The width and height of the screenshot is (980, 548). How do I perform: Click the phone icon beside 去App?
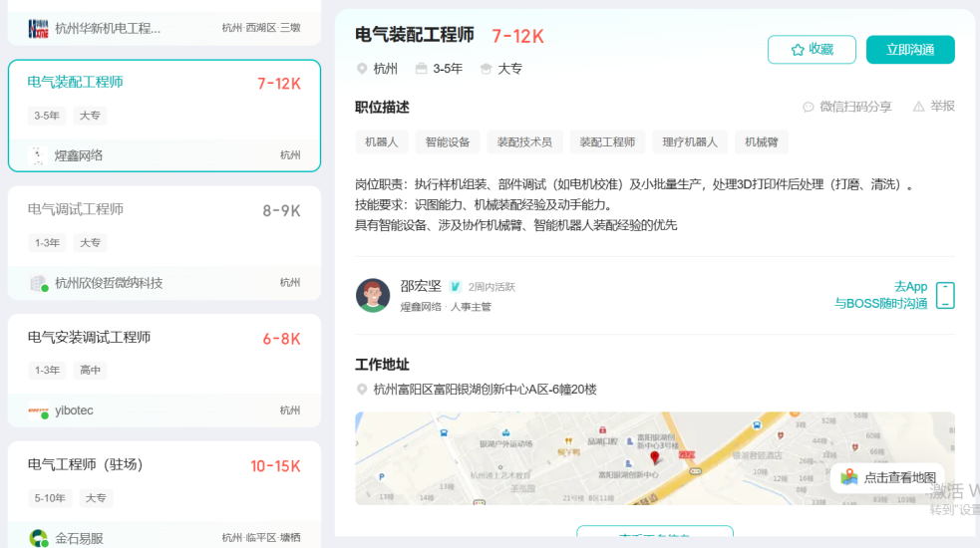tap(945, 296)
